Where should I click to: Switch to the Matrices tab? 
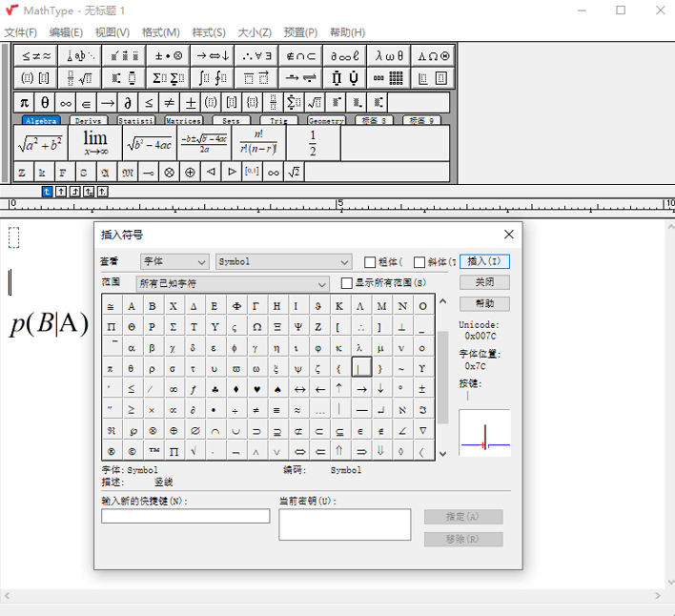pos(183,121)
